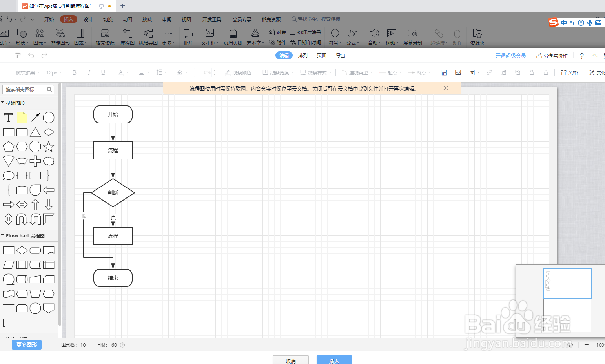
Task: Click the 更多图形 button
Action: pos(27,345)
